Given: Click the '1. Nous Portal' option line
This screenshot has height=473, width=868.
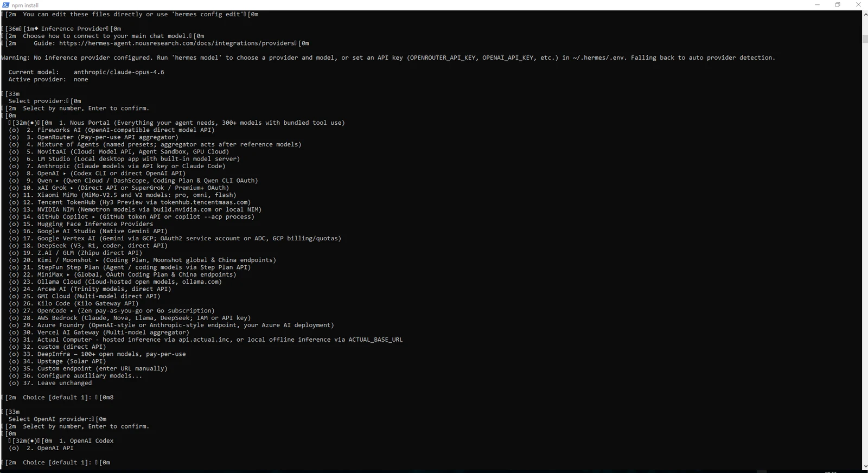Looking at the screenshot, I should click(x=177, y=123).
